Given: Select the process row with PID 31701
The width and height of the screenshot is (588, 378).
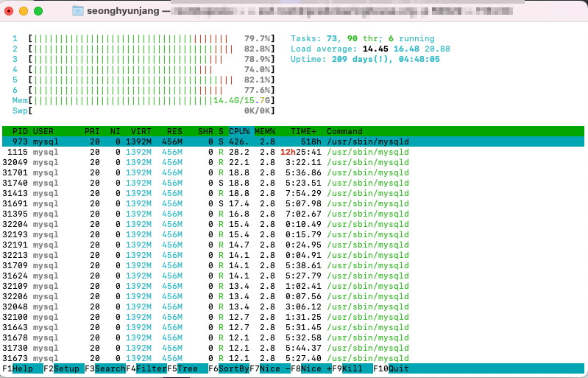Looking at the screenshot, I should coord(293,172).
